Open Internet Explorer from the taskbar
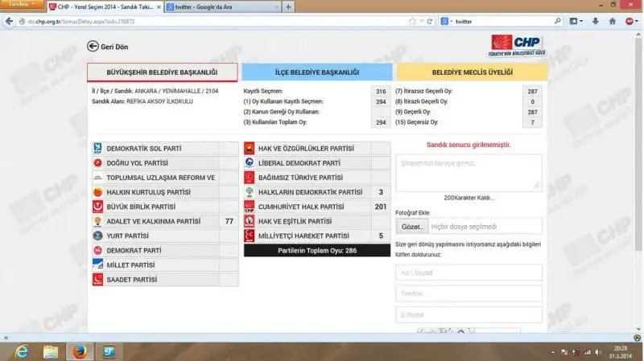The image size is (644, 361). click(22, 351)
